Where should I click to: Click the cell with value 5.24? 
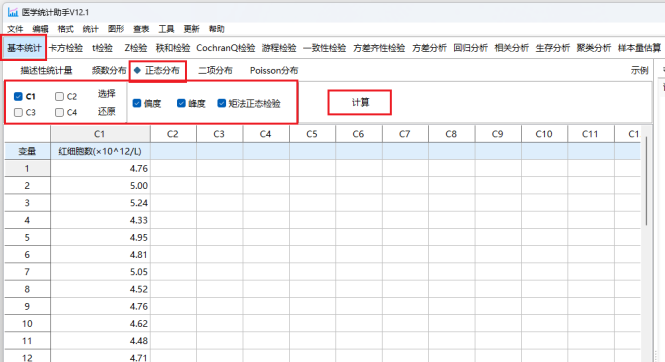coord(100,203)
